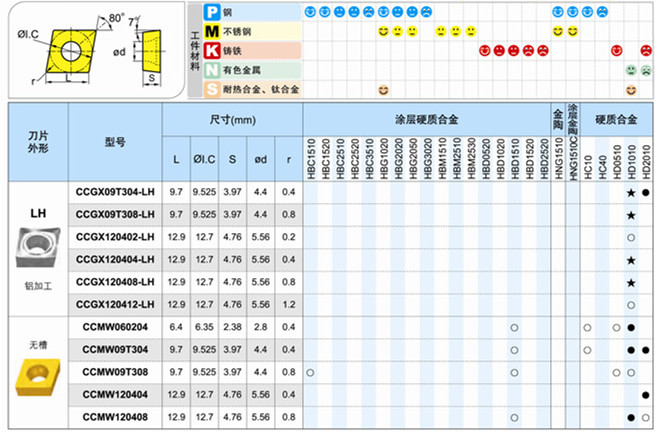Select the CCGX120404-LH model row
The width and height of the screenshot is (655, 432).
tap(115, 259)
